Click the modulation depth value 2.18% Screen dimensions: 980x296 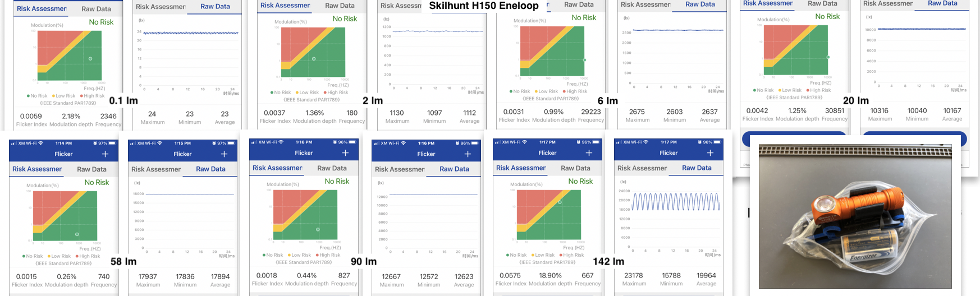[x=71, y=116]
